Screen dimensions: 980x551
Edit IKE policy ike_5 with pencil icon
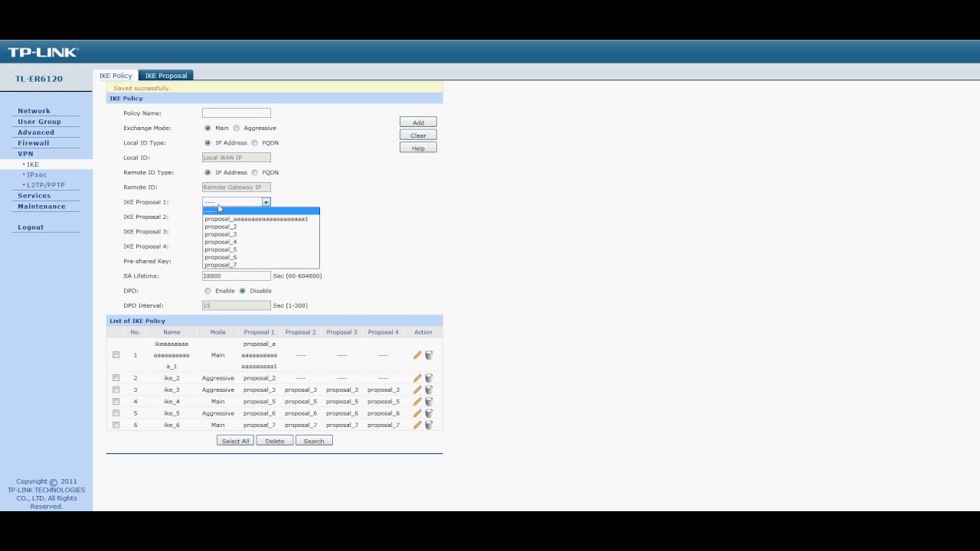coord(417,413)
